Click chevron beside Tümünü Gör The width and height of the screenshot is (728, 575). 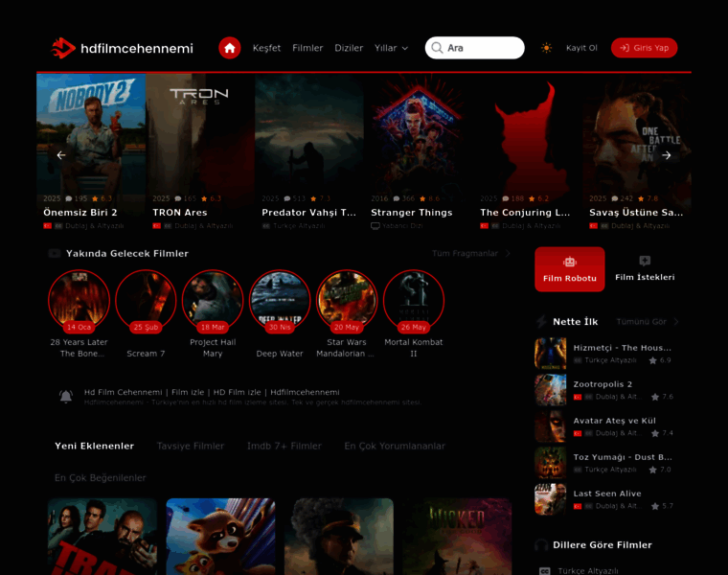(676, 321)
